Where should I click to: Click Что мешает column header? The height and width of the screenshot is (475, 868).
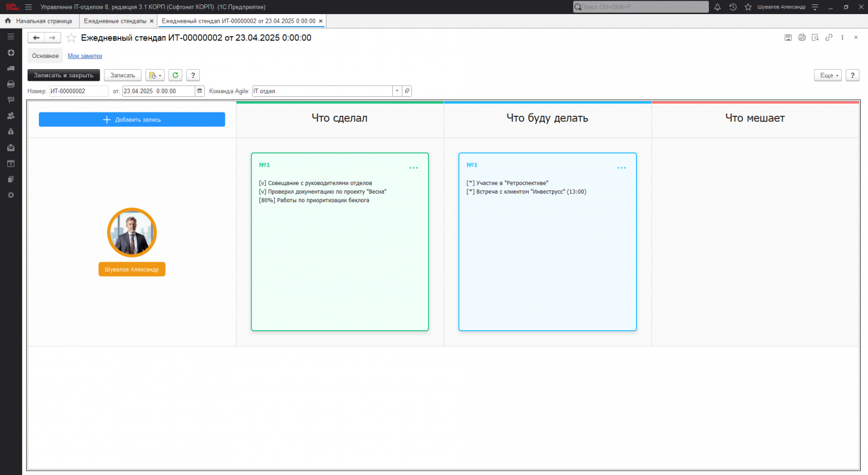click(x=755, y=118)
